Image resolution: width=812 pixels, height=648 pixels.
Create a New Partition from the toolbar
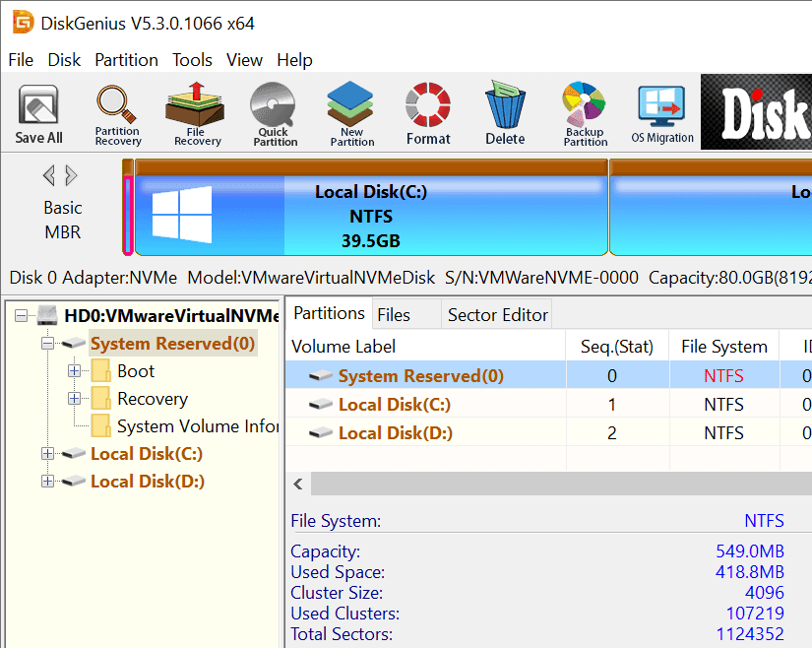(x=351, y=114)
